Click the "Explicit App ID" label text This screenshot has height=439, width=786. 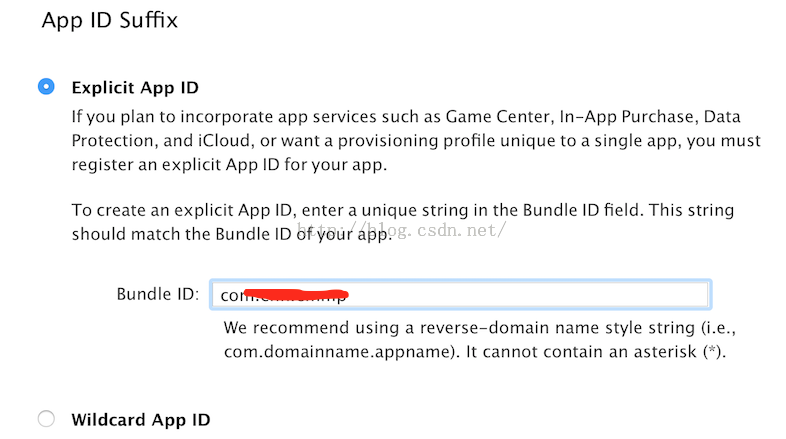tap(142, 87)
